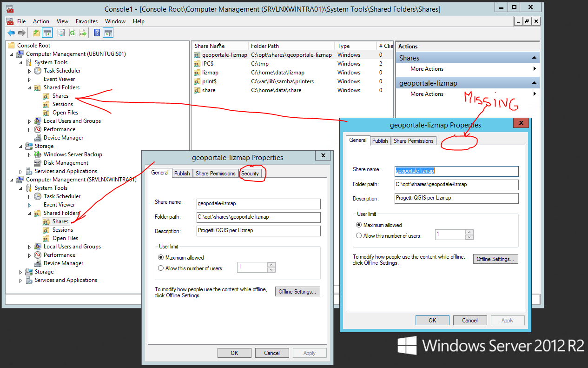
Task: Select Shares under SRVLNXWINTRA01 Shared Folders
Action: point(60,221)
